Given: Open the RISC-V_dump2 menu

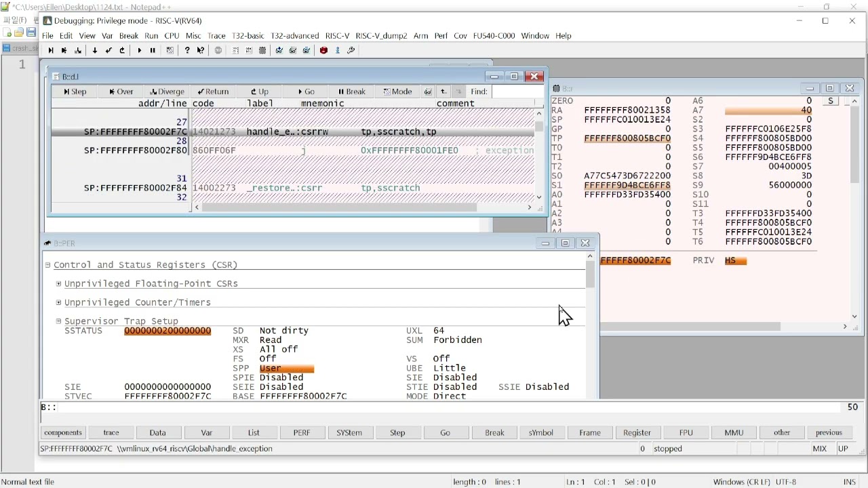Looking at the screenshot, I should click(x=382, y=36).
